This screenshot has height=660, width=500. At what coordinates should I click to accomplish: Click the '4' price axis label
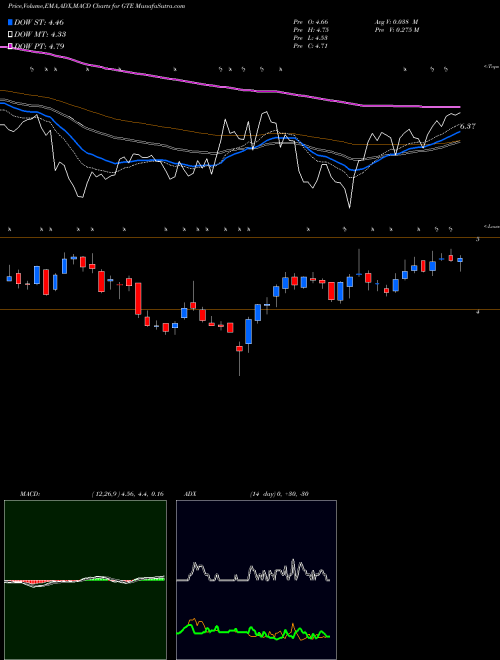[477, 312]
